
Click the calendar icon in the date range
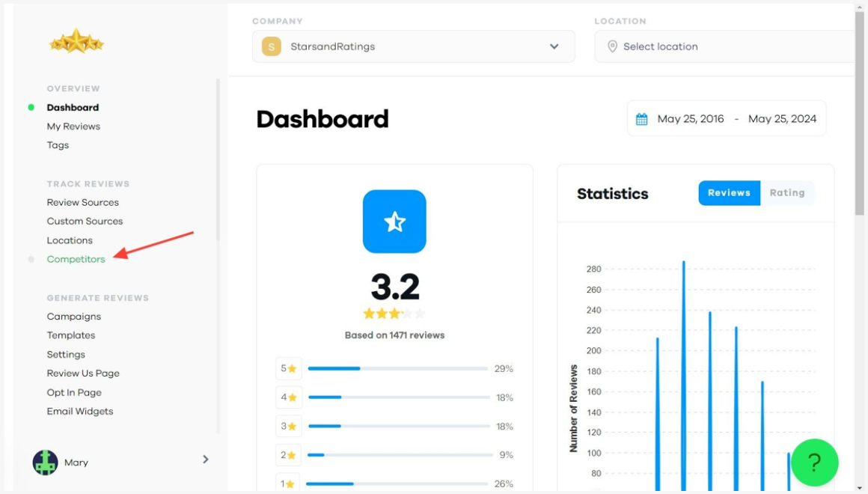[641, 119]
